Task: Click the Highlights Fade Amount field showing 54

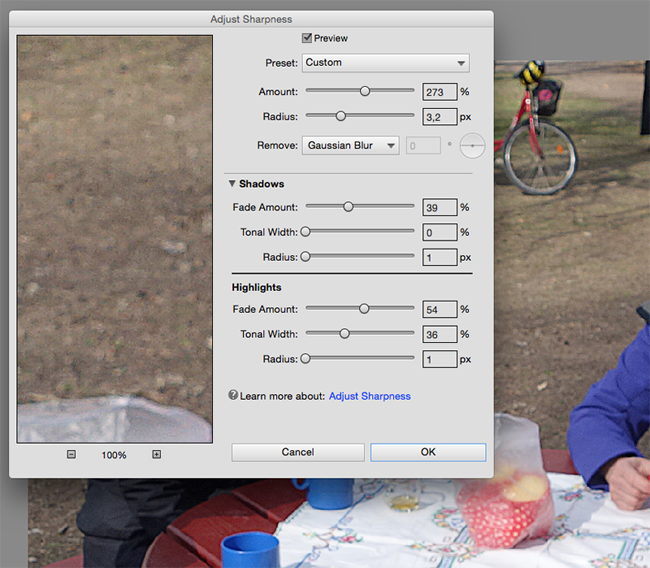Action: (440, 309)
